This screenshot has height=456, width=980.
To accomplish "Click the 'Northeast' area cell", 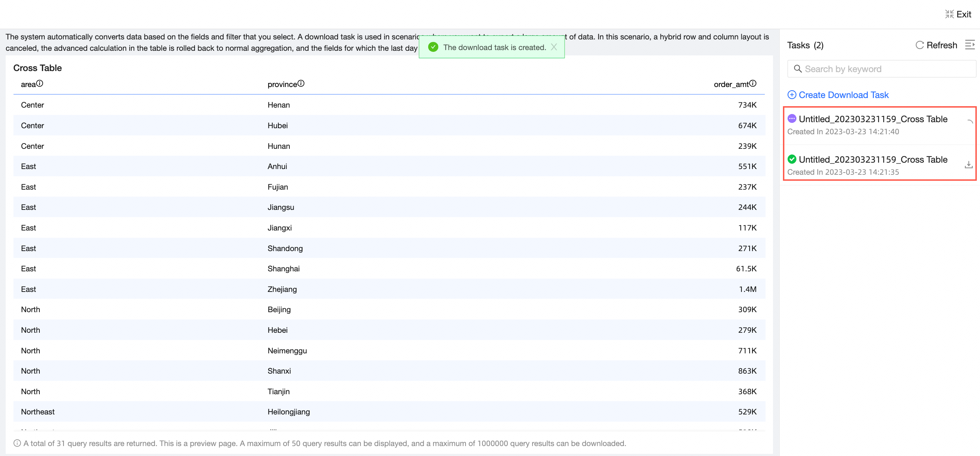I will (38, 412).
